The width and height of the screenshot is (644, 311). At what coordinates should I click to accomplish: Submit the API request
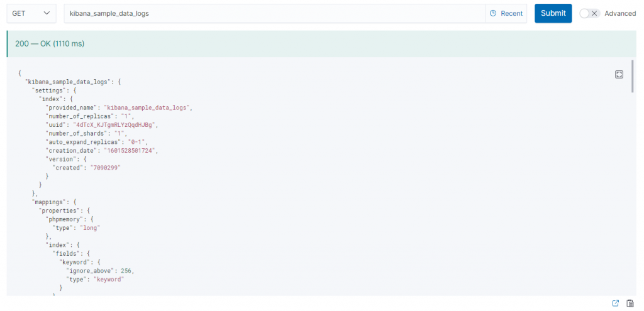click(x=553, y=13)
